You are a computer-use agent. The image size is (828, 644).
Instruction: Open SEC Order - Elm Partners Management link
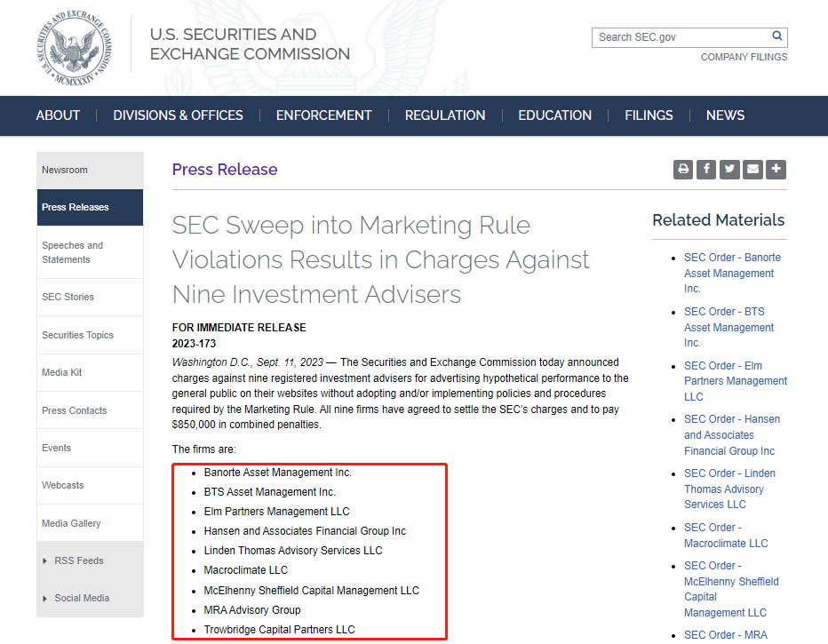tap(735, 381)
